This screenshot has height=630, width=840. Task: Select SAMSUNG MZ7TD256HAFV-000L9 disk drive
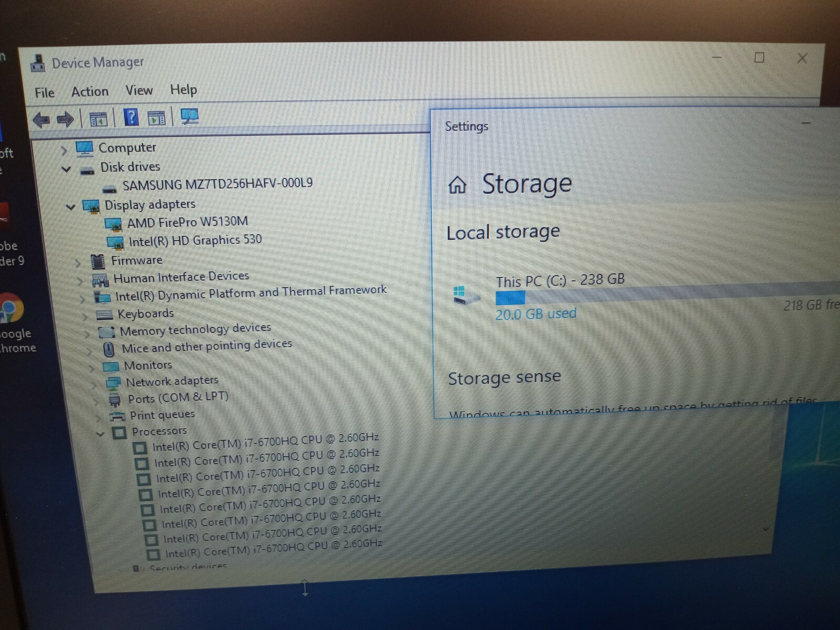(217, 184)
